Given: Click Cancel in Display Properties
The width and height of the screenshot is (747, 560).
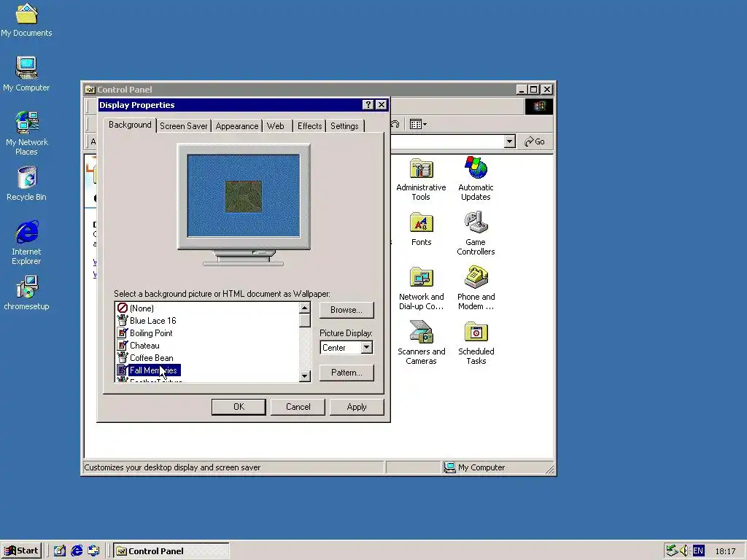Looking at the screenshot, I should pyautogui.click(x=298, y=407).
